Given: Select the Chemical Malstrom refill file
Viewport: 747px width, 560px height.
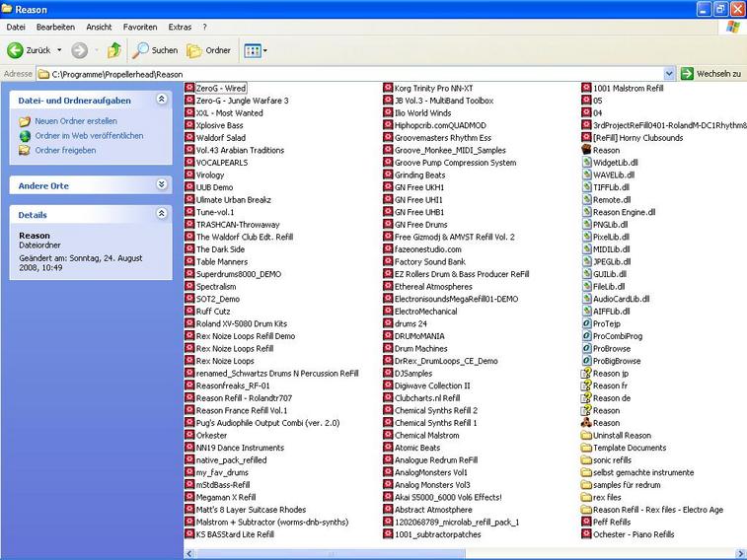Looking at the screenshot, I should pyautogui.click(x=426, y=436).
